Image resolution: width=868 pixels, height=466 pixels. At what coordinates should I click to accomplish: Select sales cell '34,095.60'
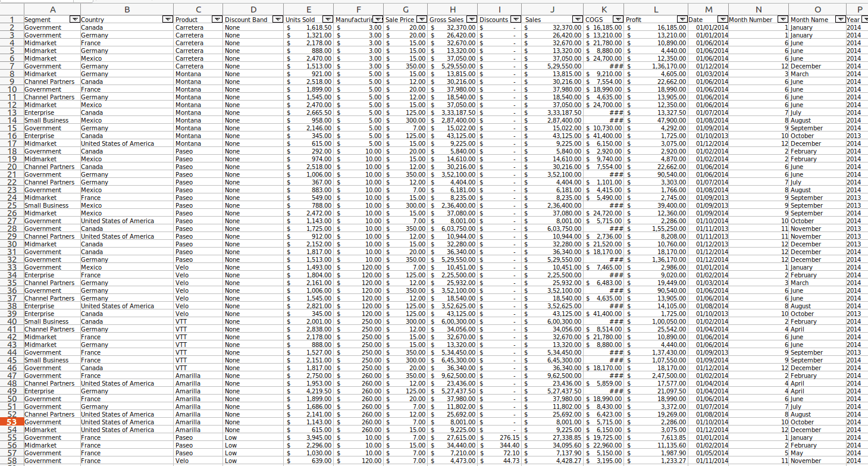click(553, 445)
